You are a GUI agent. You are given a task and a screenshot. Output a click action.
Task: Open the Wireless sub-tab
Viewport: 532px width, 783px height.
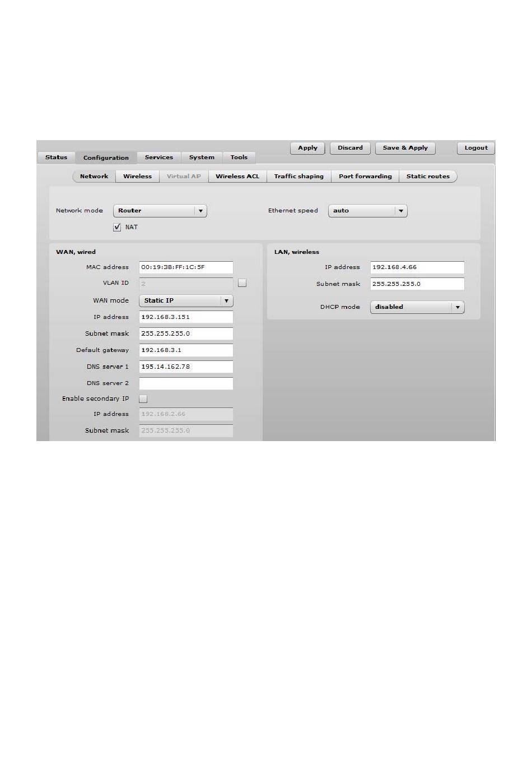tap(137, 176)
